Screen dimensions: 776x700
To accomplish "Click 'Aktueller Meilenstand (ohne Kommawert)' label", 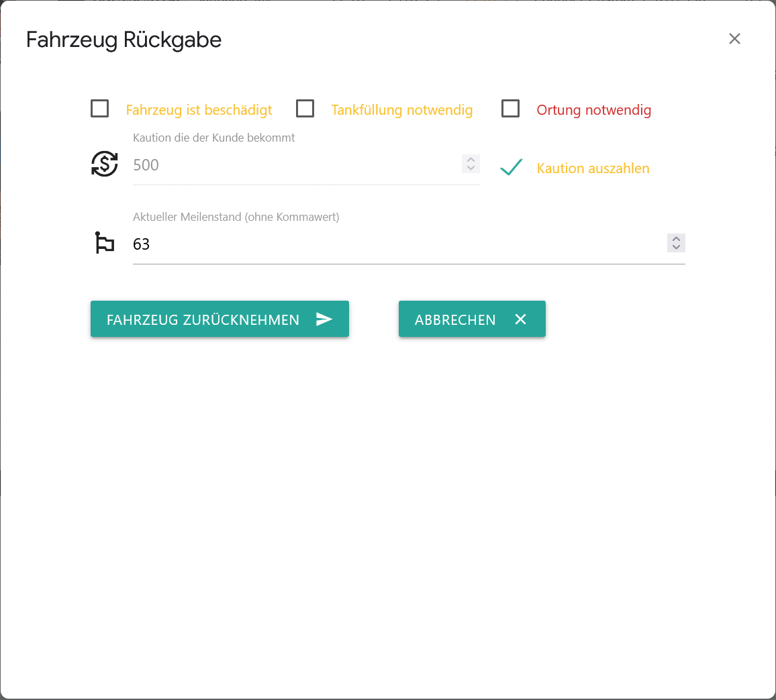I will [236, 217].
